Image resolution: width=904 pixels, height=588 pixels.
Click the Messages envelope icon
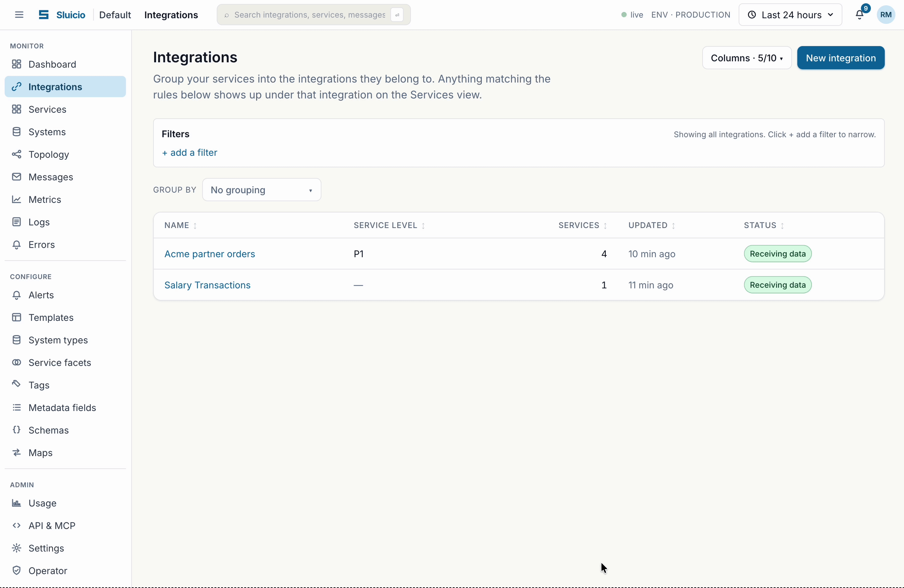coord(16,177)
